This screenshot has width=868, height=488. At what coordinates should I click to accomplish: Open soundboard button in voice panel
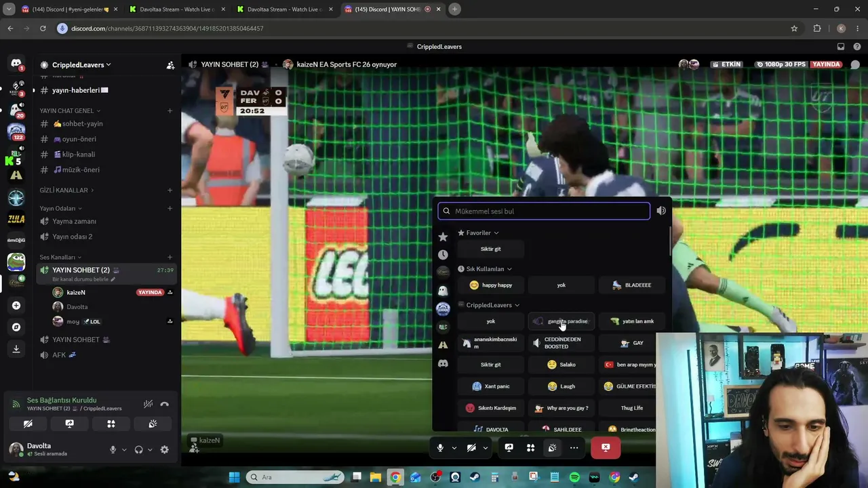click(153, 424)
